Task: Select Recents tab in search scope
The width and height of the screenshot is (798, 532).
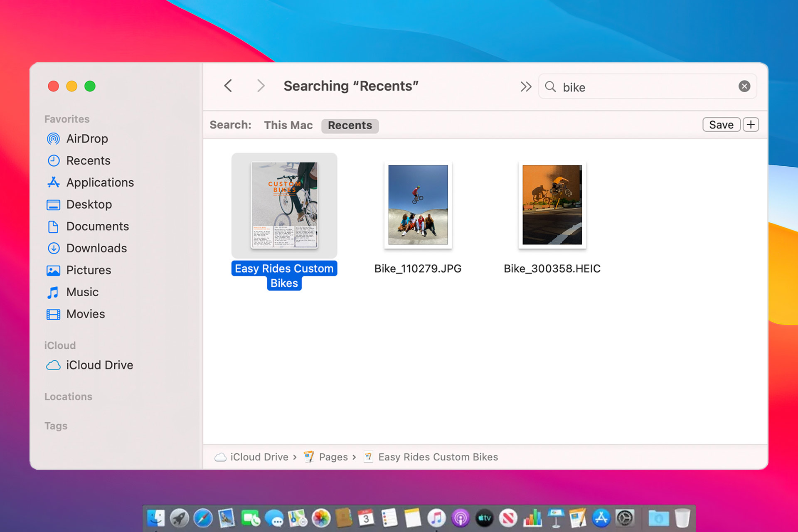Action: click(350, 125)
